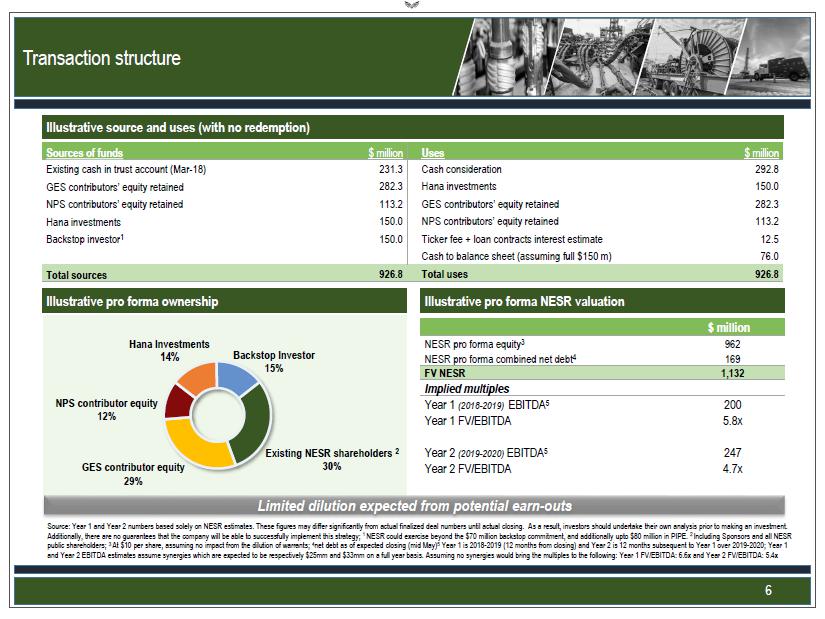The height and width of the screenshot is (619, 825).
Task: Click the 'Limited dilution expected from potential earn-outs' banner
Action: (x=414, y=506)
